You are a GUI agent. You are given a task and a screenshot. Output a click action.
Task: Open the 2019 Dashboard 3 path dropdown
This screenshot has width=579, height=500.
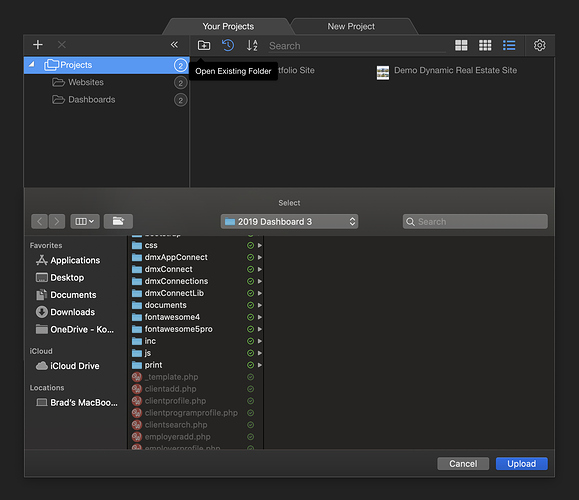pos(289,222)
